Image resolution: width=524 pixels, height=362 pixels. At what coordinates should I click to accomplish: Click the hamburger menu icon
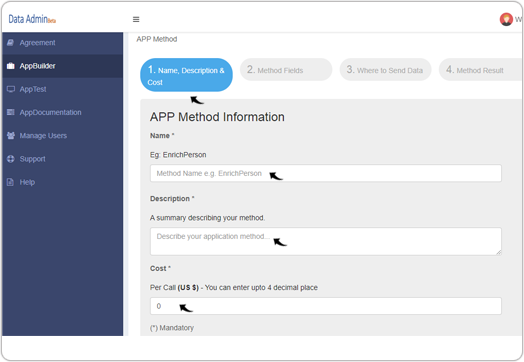(136, 19)
